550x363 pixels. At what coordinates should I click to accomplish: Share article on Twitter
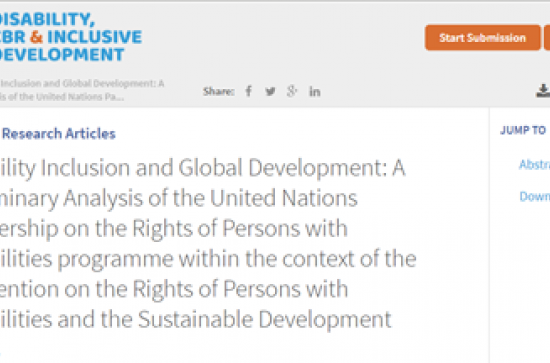(270, 92)
